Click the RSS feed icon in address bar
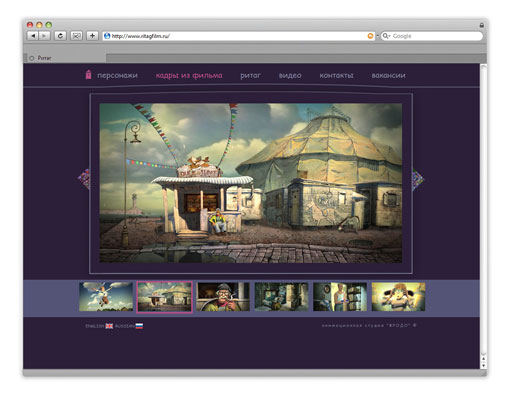This screenshot has width=507, height=395. 370,36
